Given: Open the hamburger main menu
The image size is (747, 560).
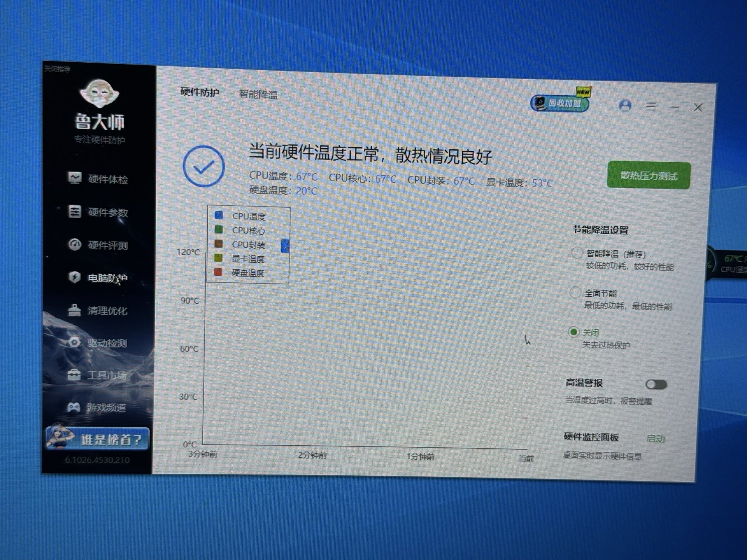Looking at the screenshot, I should coord(651,106).
